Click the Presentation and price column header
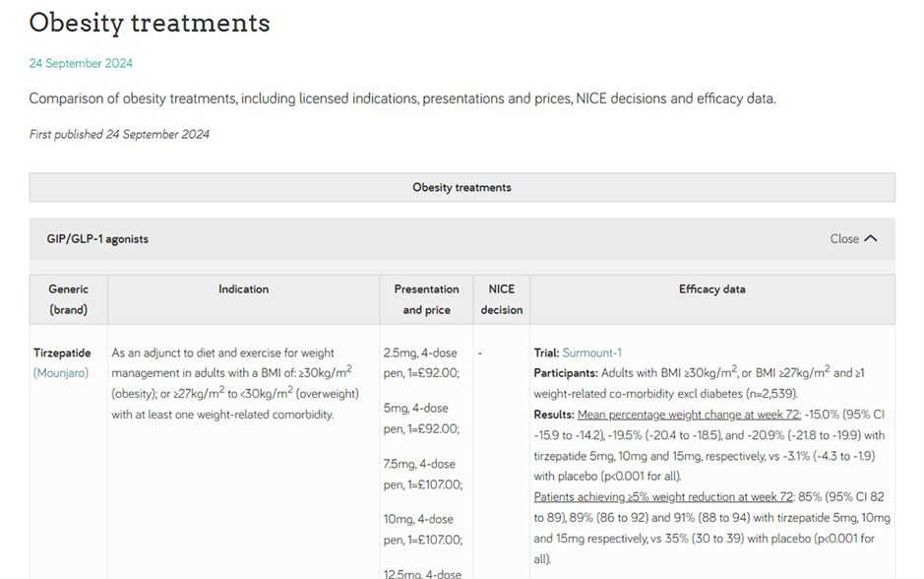Screen dimensions: 924x579 point(426,299)
